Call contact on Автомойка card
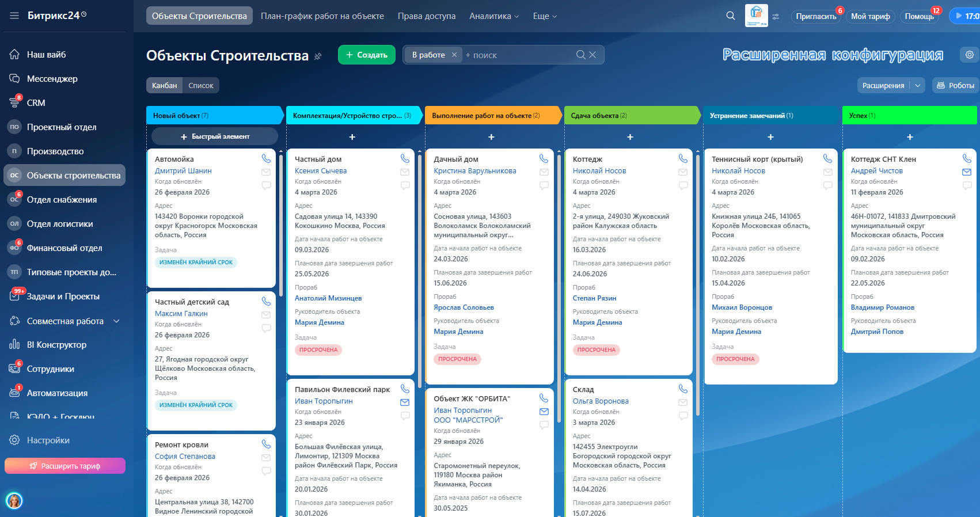980x517 pixels. [x=266, y=158]
